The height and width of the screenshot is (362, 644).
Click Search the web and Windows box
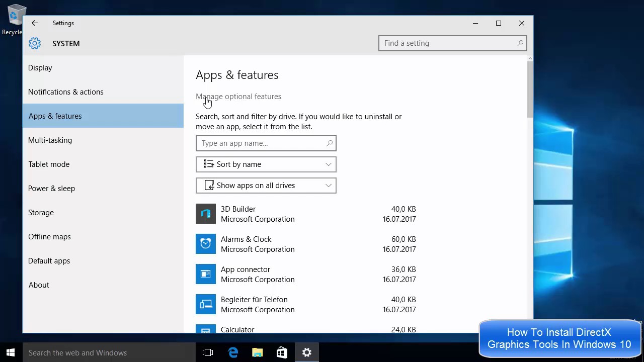click(109, 352)
